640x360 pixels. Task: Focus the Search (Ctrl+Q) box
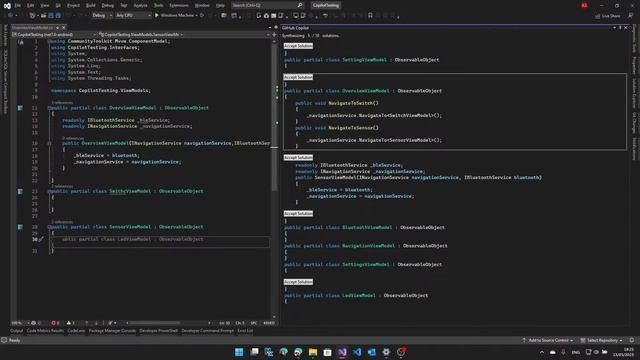[x=267, y=5]
